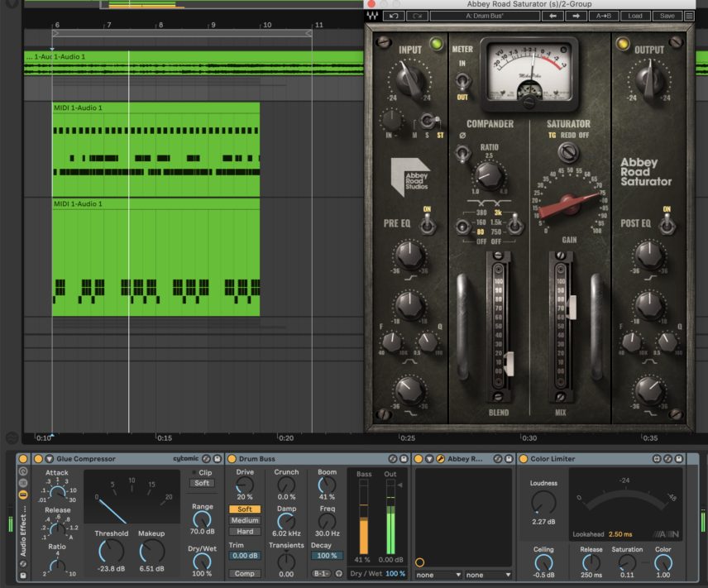Click Drum Buss Trim 0.00 dB field
This screenshot has width=708, height=588.
244,556
